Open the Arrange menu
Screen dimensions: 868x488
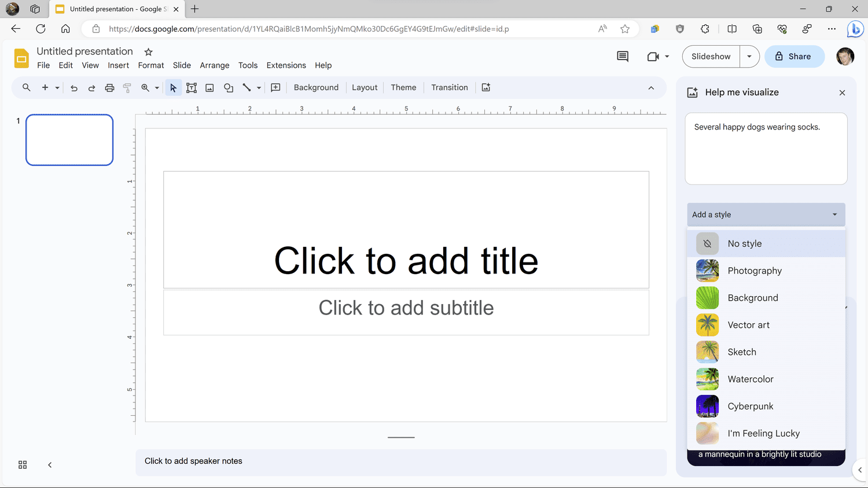point(214,65)
